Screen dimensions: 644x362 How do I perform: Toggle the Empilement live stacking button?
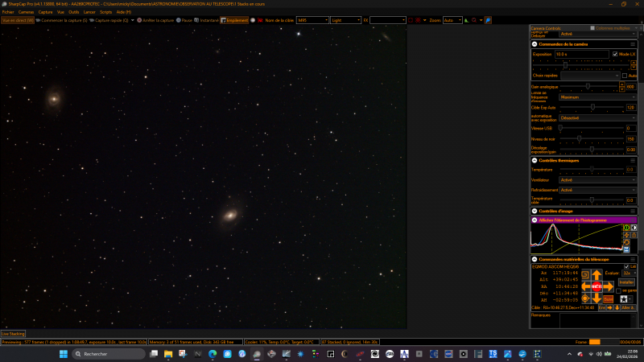(x=234, y=20)
